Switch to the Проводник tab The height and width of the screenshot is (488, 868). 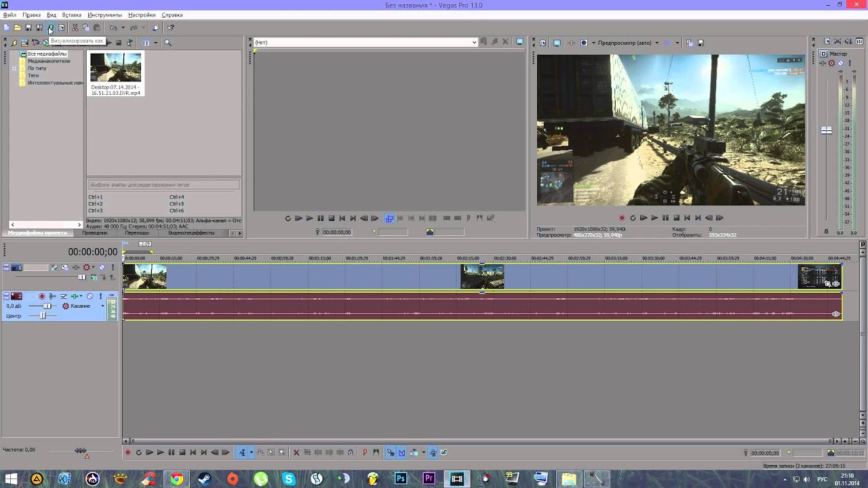pos(95,232)
